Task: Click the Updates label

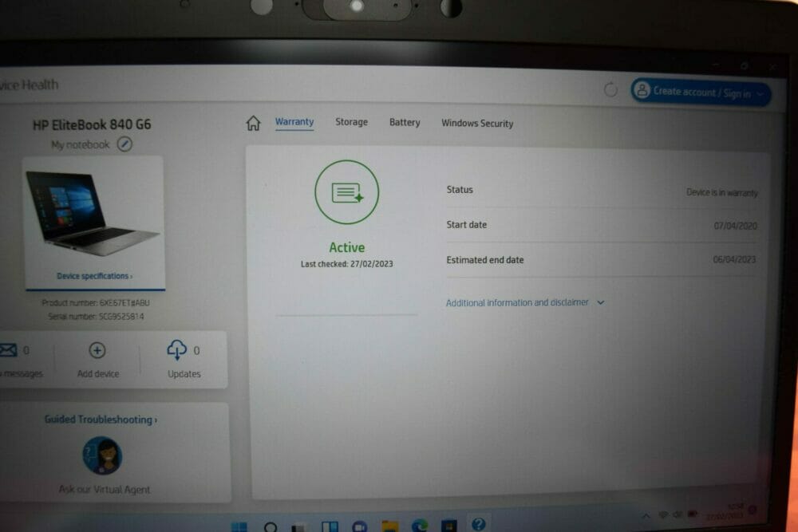Action: click(x=184, y=374)
